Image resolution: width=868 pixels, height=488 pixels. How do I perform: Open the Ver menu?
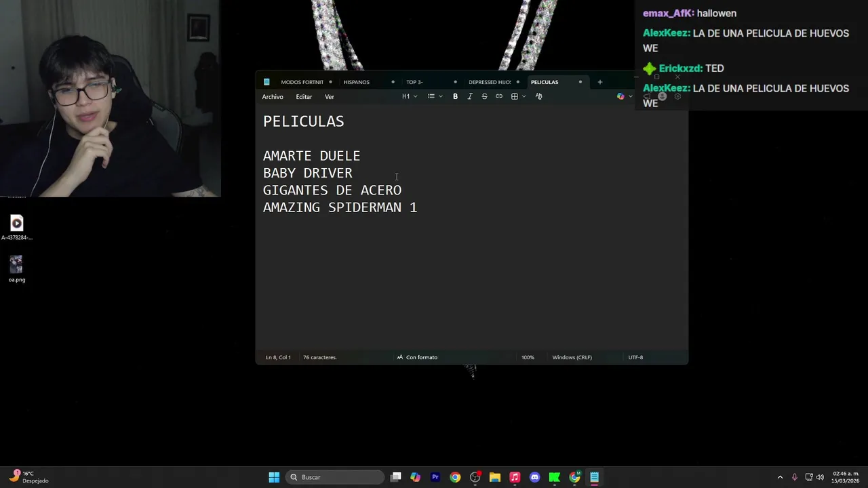click(330, 97)
